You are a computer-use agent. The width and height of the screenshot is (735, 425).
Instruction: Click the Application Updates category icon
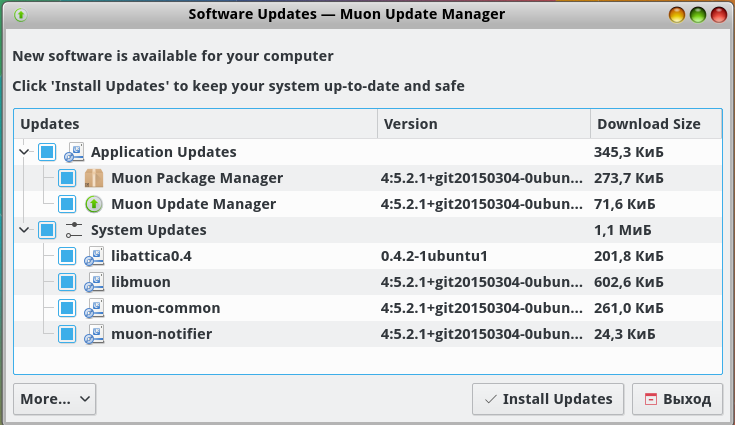[74, 152]
